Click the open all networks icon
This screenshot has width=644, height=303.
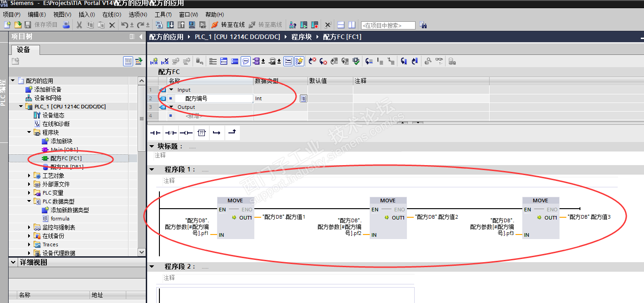tap(223, 61)
